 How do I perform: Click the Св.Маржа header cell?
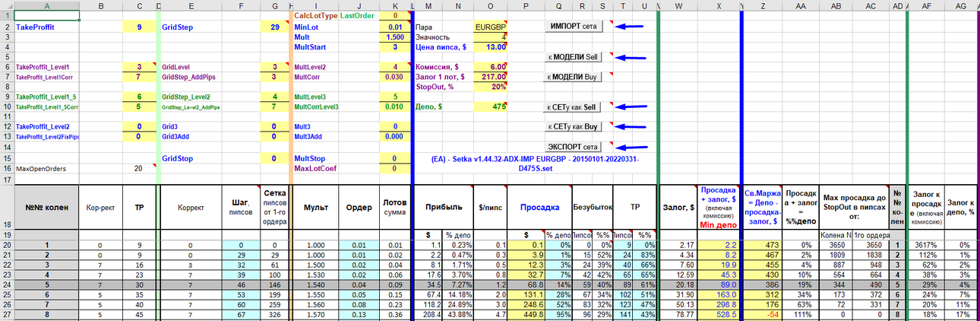tap(763, 207)
